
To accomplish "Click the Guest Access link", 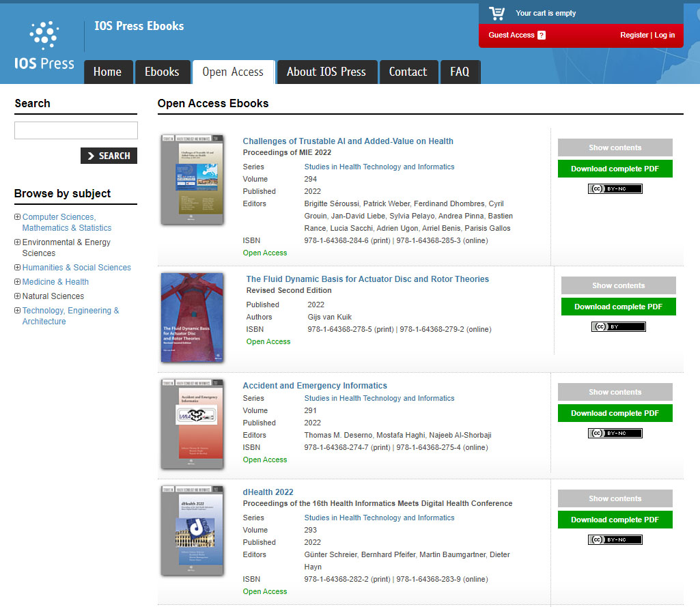I will tap(511, 36).
